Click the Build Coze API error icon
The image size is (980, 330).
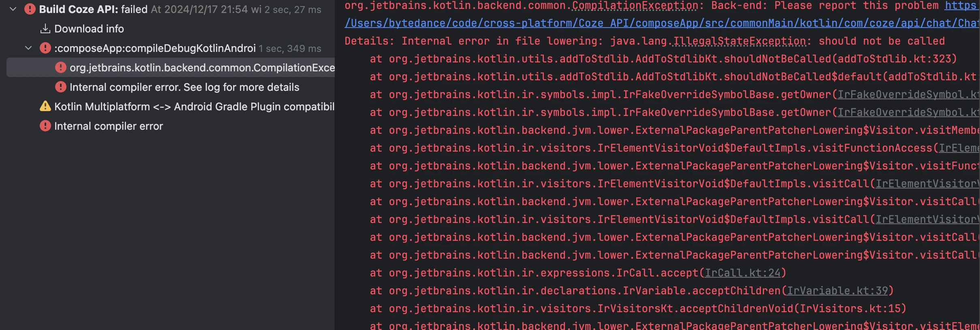(x=30, y=9)
